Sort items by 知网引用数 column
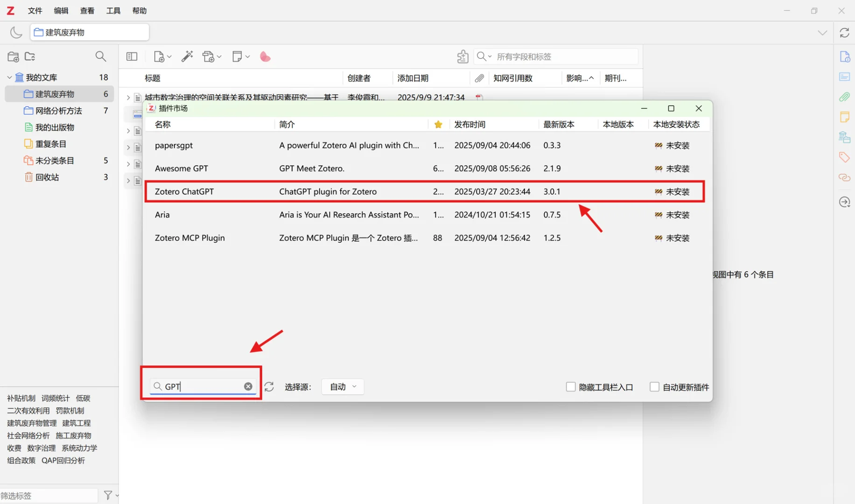Screen dimensions: 855x504 tap(513, 78)
